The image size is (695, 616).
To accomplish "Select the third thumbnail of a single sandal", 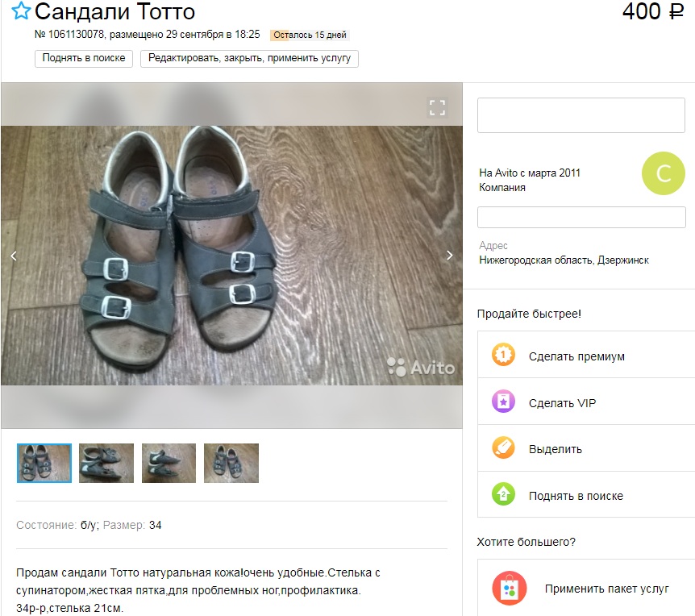I will pos(169,463).
